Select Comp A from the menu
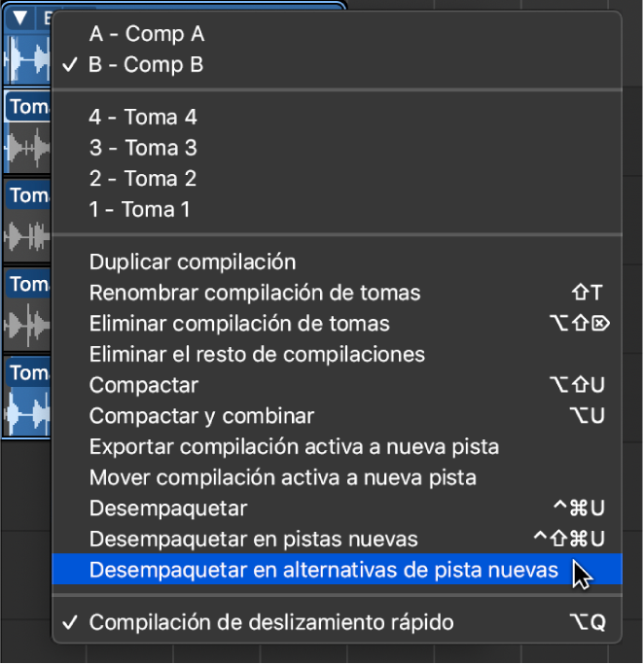Screen dimensions: 644x665 [146, 35]
